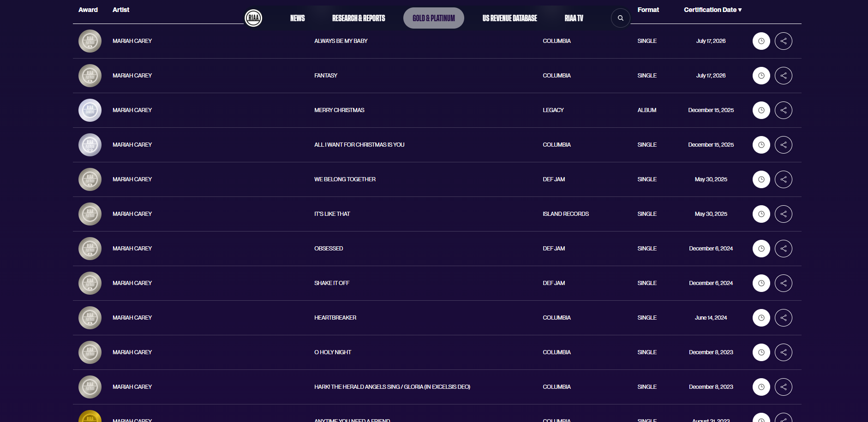
Task: Click the LEGACY label cell
Action: pos(553,110)
